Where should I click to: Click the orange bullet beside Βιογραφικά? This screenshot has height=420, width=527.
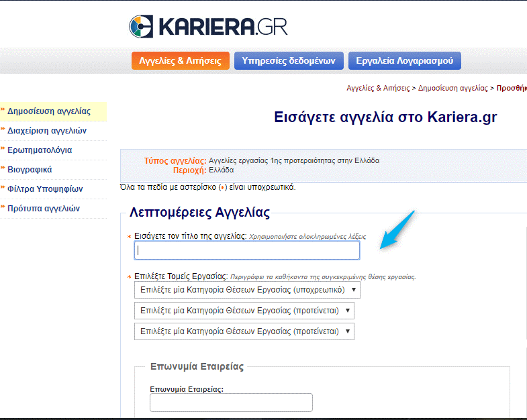click(3, 169)
